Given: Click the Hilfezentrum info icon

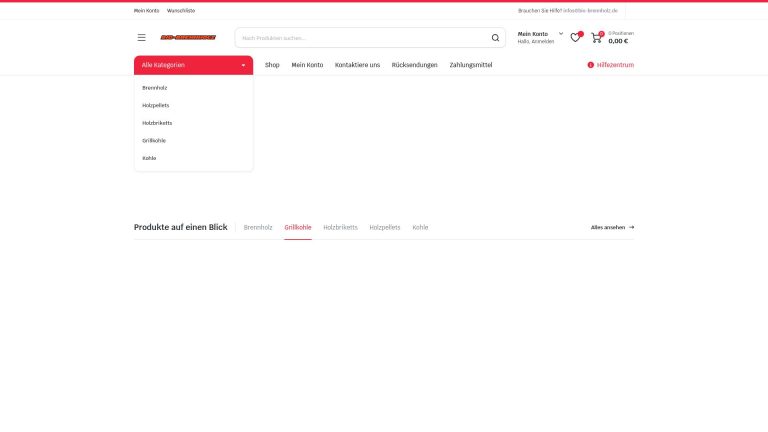Looking at the screenshot, I should coord(590,65).
